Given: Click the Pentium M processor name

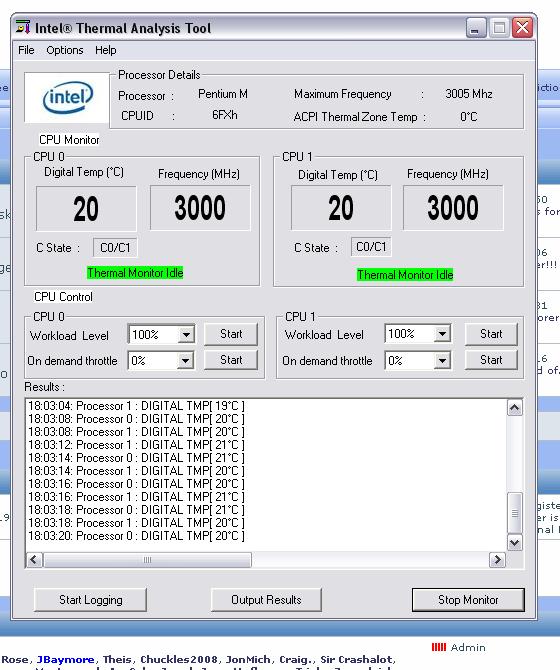Looking at the screenshot, I should point(223,94).
